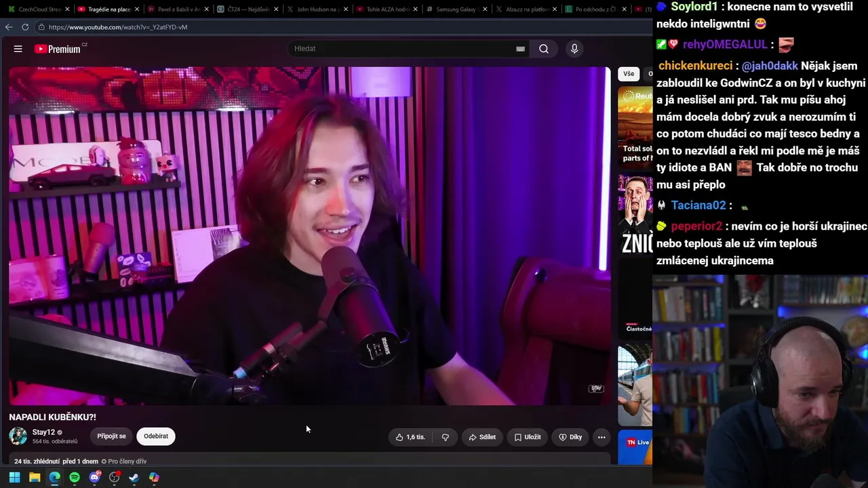Open more actions three-dot menu
Viewport: 868px width, 488px height.
pos(601,437)
